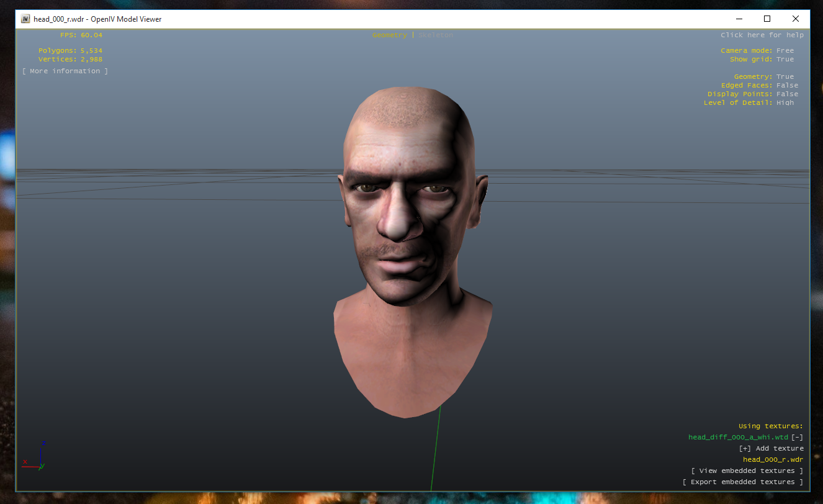
Task: Open 'Click here for help'
Action: coord(762,35)
